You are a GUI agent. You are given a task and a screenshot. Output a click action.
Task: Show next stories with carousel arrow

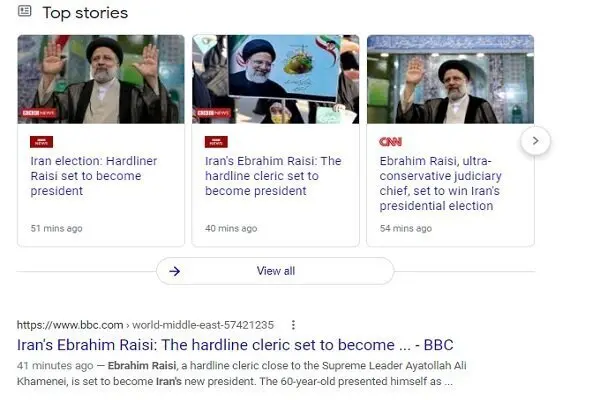[x=535, y=141]
